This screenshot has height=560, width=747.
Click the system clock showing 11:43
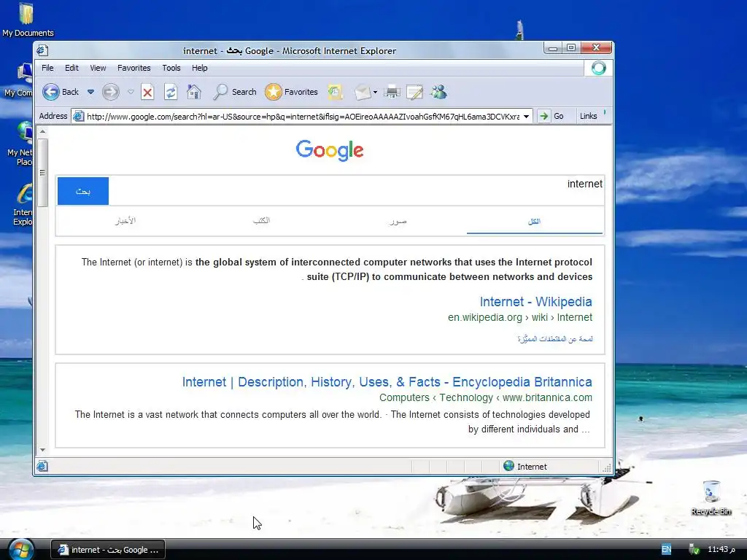point(721,550)
